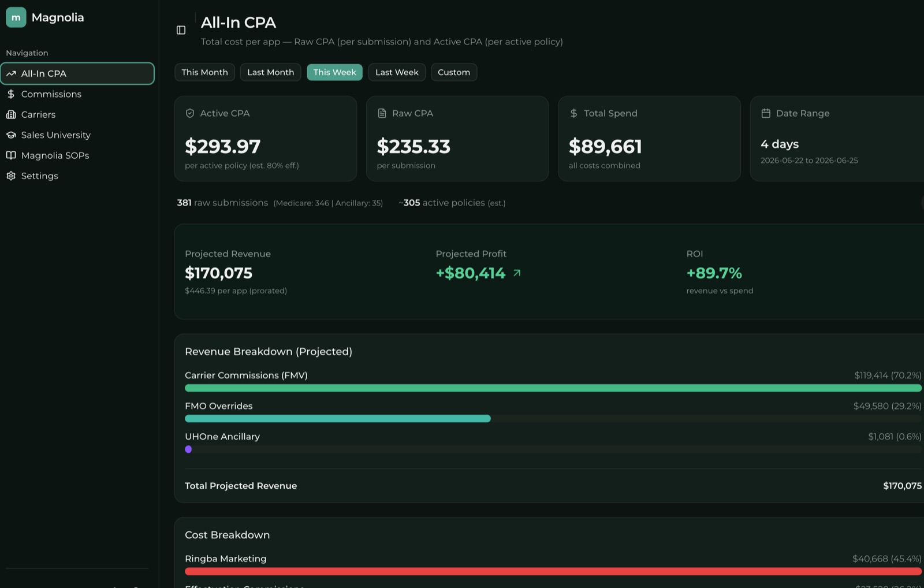The width and height of the screenshot is (924, 588).
Task: Click the Carrier Commissions green progress bar
Action: pyautogui.click(x=553, y=388)
